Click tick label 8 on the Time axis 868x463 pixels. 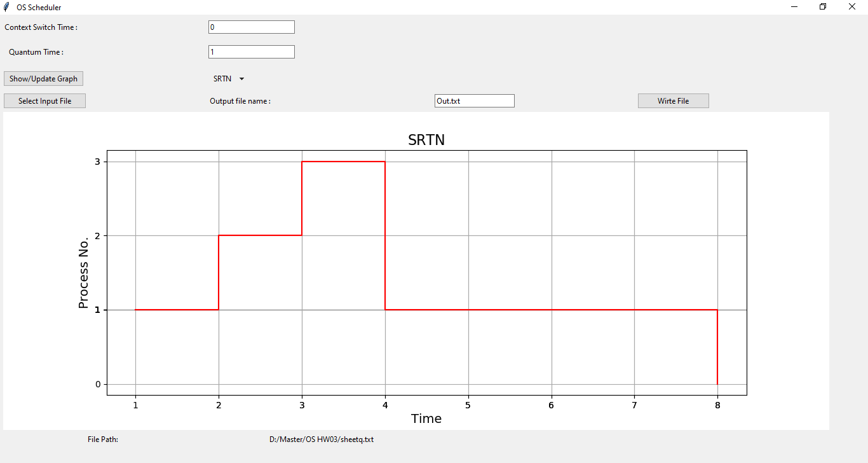pyautogui.click(x=717, y=404)
